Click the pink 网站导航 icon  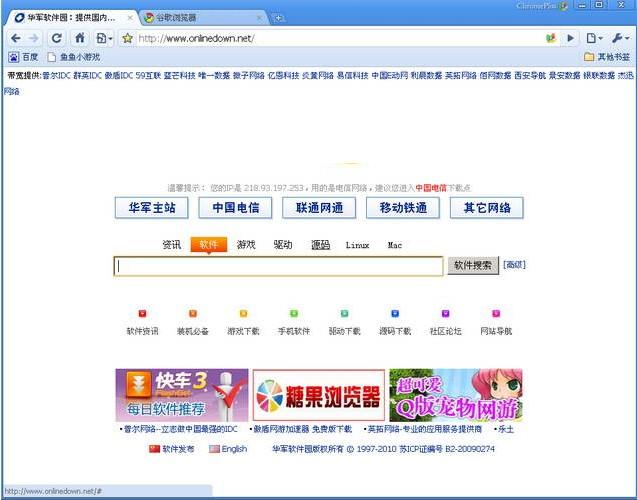[496, 314]
